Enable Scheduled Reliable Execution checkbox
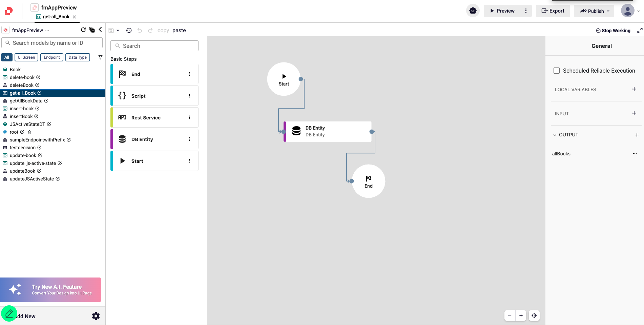Viewport: 644px width, 325px height. click(557, 71)
